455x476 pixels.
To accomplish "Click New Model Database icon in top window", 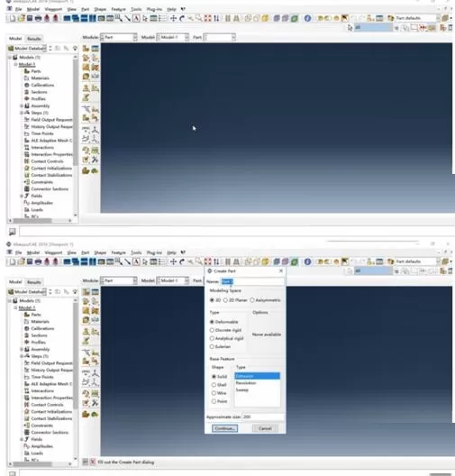I will [x=13, y=18].
